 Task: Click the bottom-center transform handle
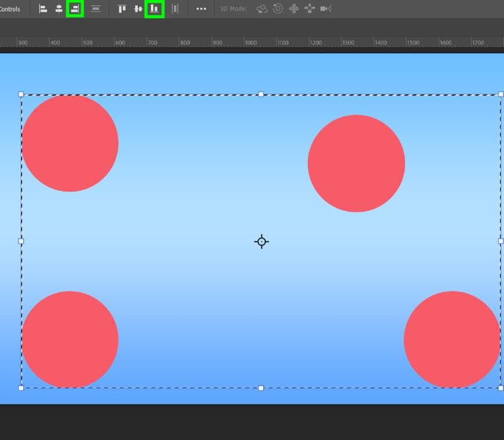[x=261, y=388]
